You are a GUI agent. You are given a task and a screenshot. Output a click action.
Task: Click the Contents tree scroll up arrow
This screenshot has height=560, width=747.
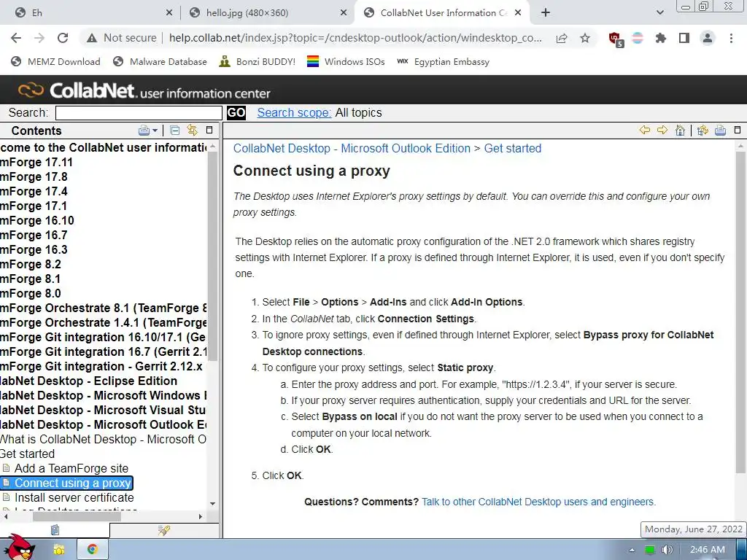pos(213,147)
